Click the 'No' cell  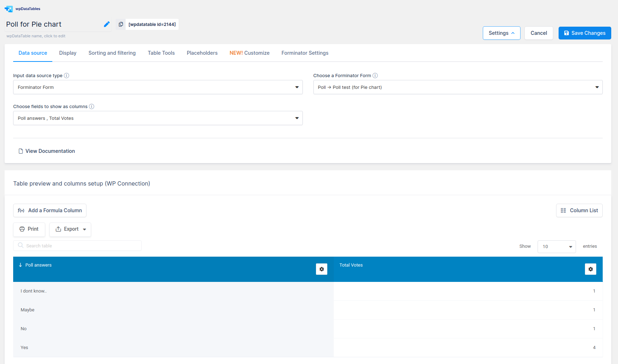click(173, 329)
